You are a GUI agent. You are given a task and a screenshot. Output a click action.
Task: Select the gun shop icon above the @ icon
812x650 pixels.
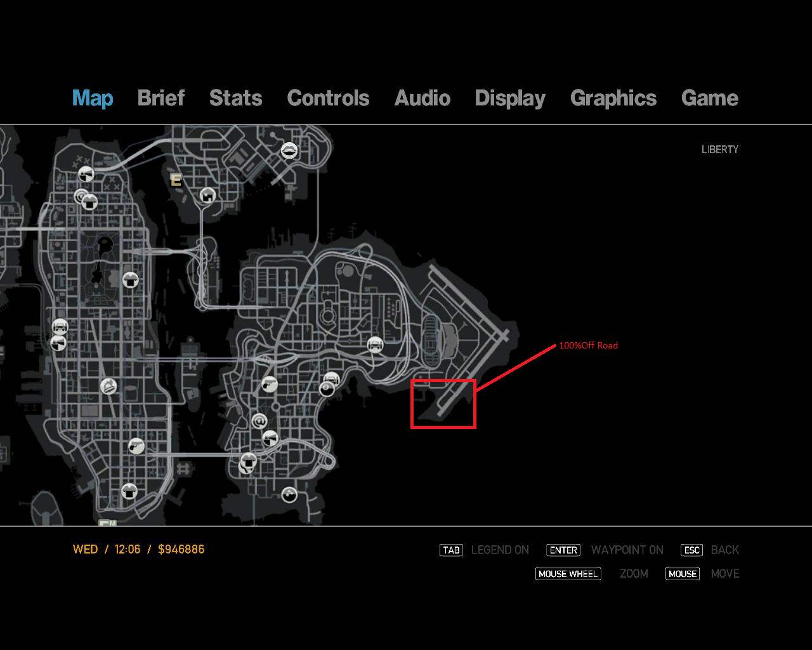click(270, 385)
